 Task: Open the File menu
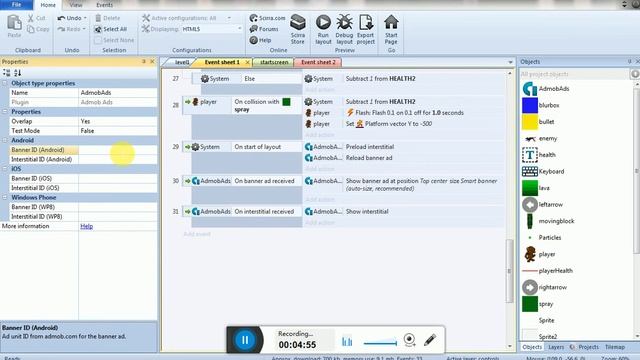point(16,4)
